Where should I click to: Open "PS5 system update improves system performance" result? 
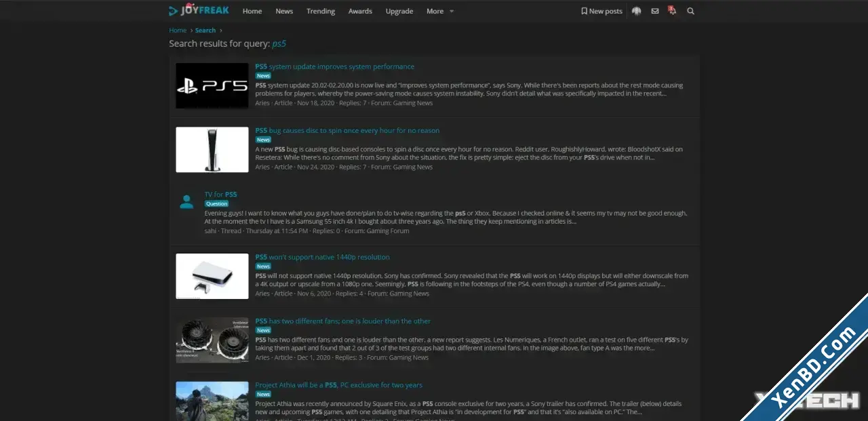click(335, 66)
